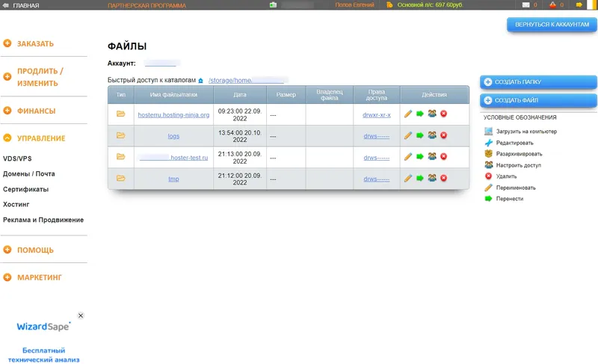Open the hosterru.hosting-ninja.org folder link
Viewport: 598px width, 364px height.
(x=173, y=114)
